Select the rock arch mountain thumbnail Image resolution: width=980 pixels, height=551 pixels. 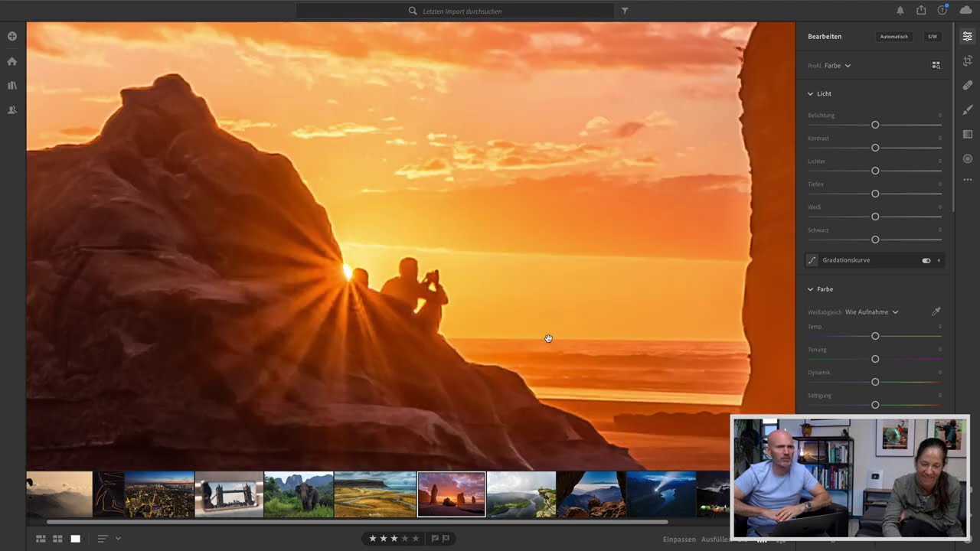click(x=591, y=494)
